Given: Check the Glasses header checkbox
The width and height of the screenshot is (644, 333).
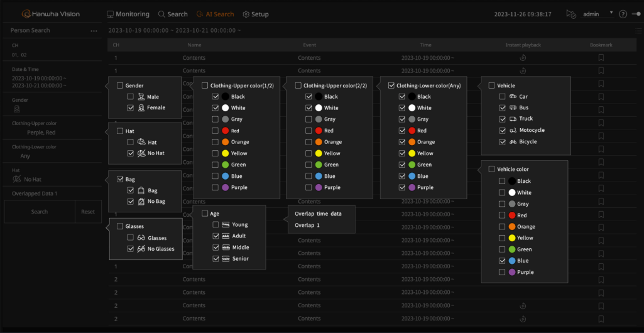Looking at the screenshot, I should click(120, 226).
